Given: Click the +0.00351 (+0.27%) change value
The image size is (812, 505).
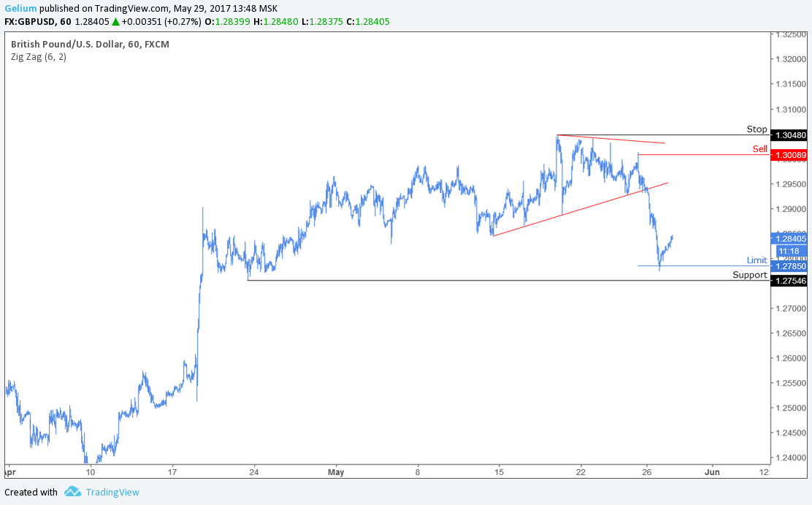Looking at the screenshot, I should point(161,22).
